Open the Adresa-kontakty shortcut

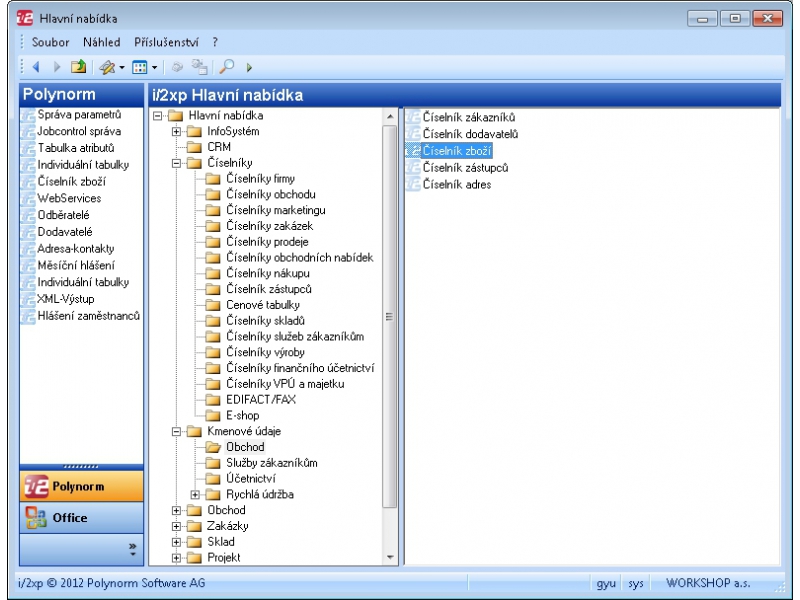76,249
